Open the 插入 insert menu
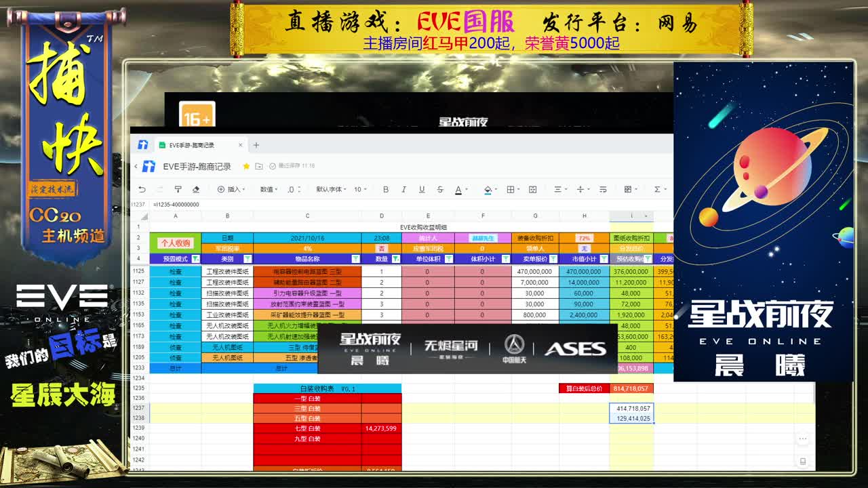 (234, 190)
